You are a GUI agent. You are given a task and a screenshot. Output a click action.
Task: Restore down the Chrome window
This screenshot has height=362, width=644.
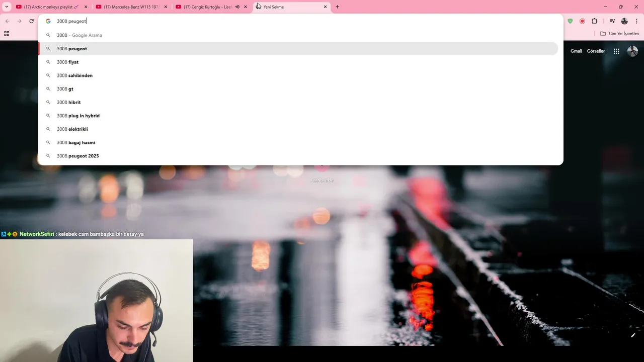pos(620,7)
